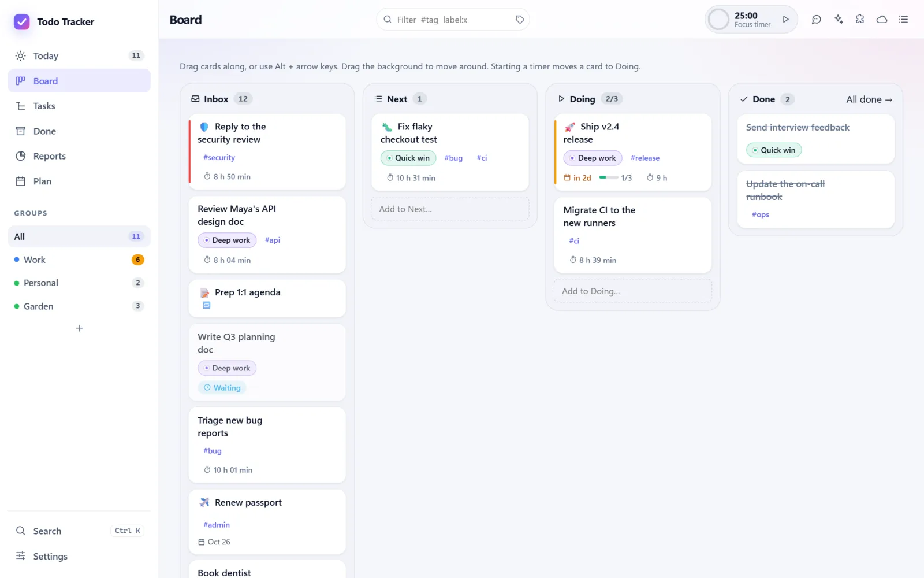Click the Waiting badge on Q3 planning doc

222,388
